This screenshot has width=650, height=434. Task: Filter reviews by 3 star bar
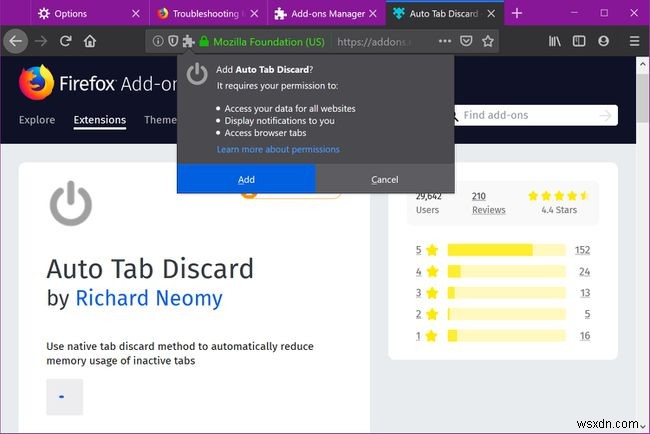point(506,293)
